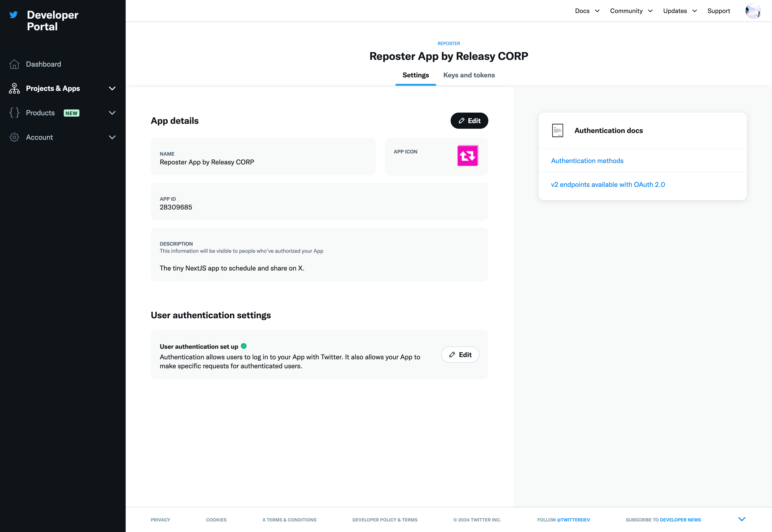Click the Account gear icon
Image resolution: width=772 pixels, height=532 pixels.
(x=14, y=137)
